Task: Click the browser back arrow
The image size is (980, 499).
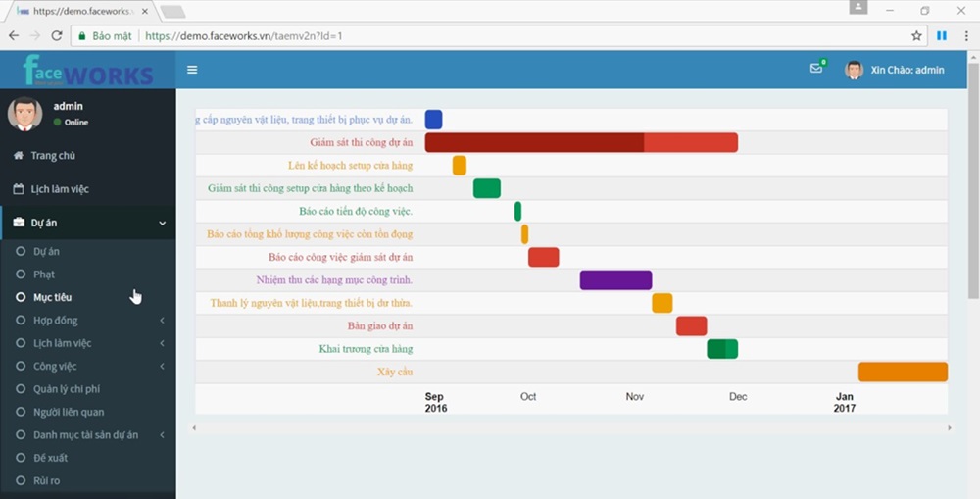Action: point(14,35)
